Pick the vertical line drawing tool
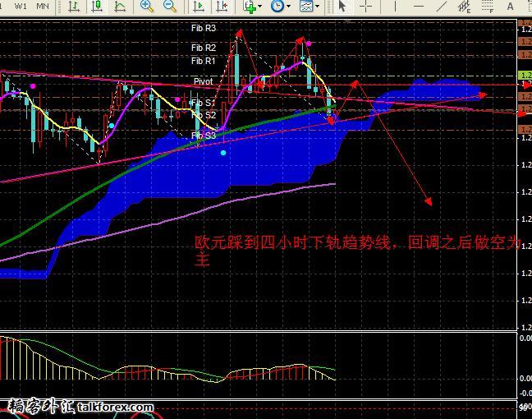 tap(395, 7)
